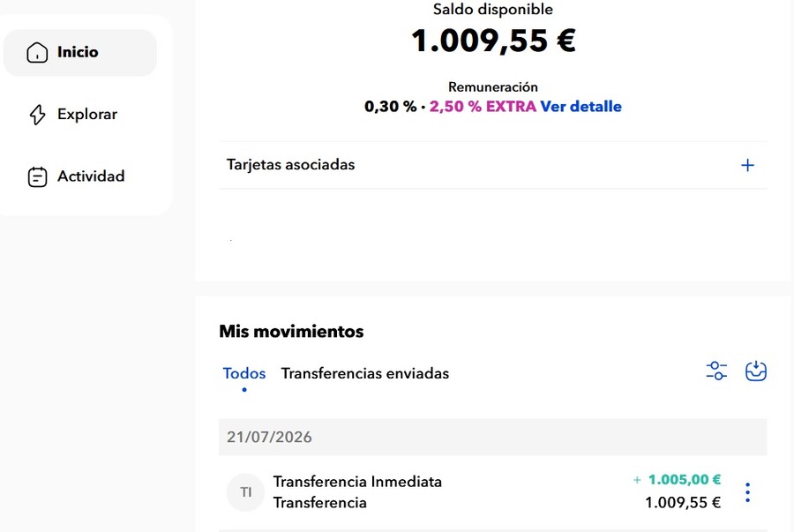Open the Ver detalle link
This screenshot has height=532, width=794.
(581, 107)
